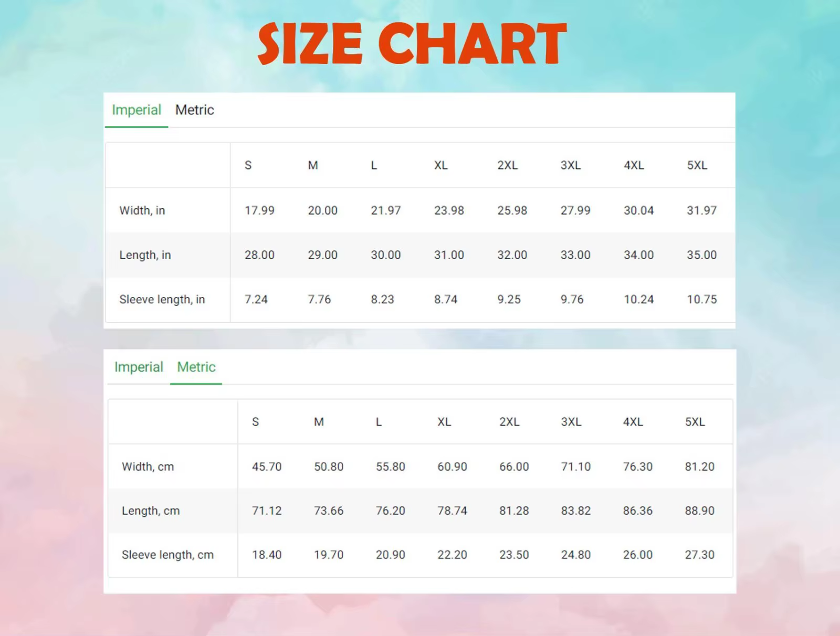
Task: Select the 26.00 sleeve length cm value
Action: 638,555
